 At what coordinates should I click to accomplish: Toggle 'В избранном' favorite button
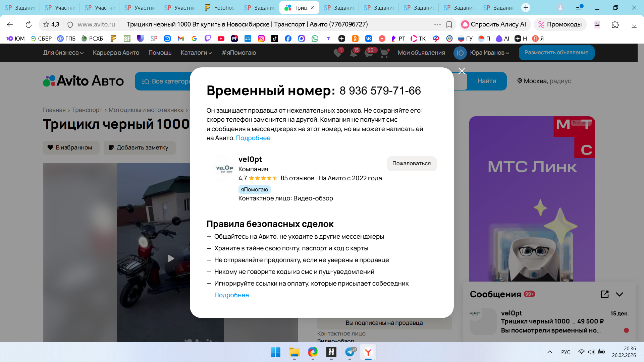pyautogui.click(x=71, y=147)
